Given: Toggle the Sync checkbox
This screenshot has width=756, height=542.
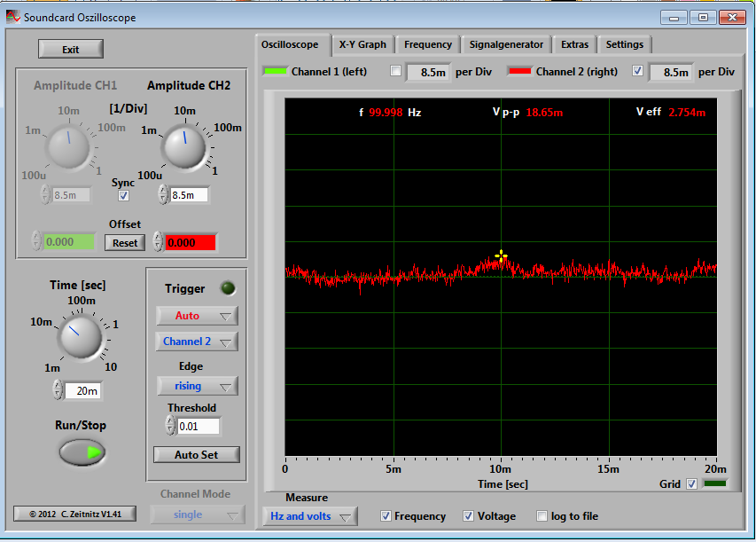Looking at the screenshot, I should pyautogui.click(x=123, y=195).
